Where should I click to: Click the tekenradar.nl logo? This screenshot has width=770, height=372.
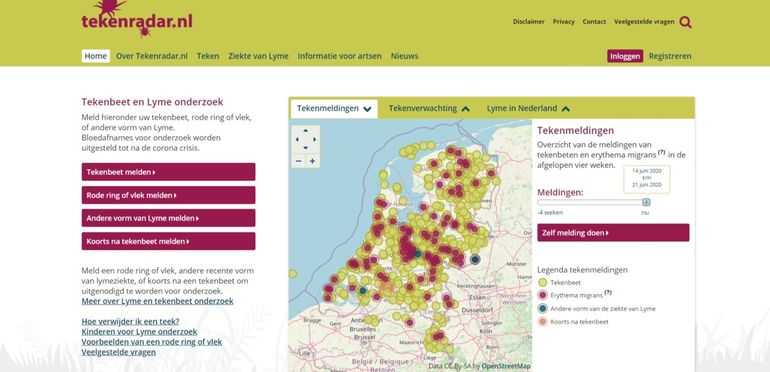coord(137,20)
